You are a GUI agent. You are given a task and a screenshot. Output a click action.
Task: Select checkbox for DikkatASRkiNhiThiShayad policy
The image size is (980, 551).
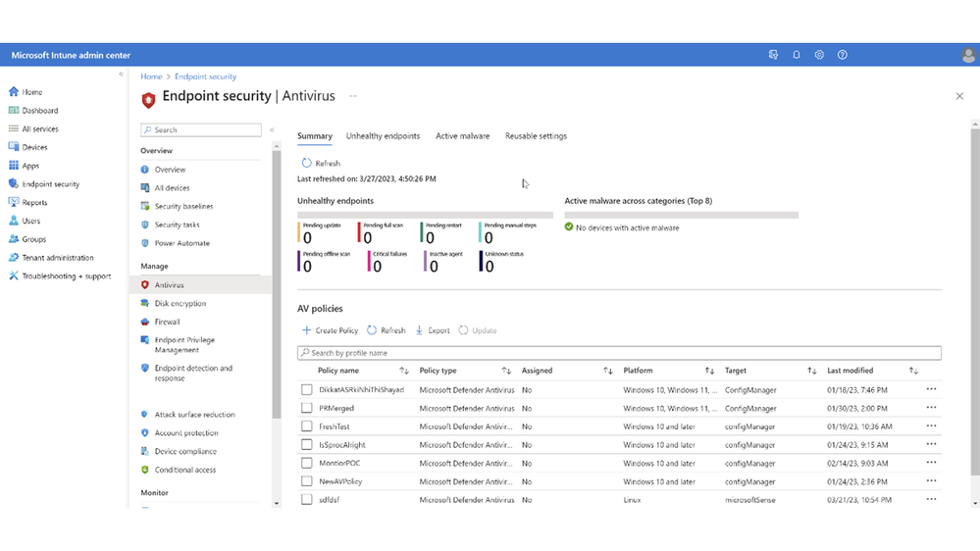click(306, 390)
